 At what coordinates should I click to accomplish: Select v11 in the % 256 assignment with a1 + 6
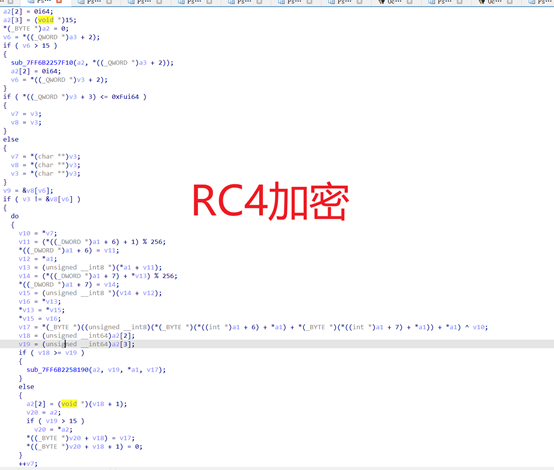[24, 242]
